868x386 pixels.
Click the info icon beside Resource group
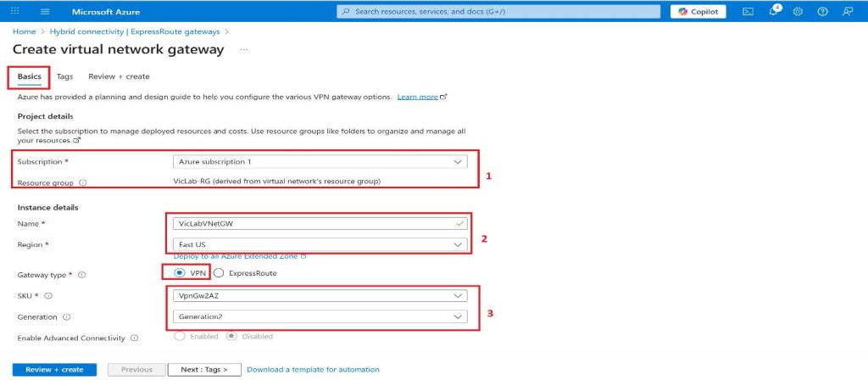pos(82,182)
